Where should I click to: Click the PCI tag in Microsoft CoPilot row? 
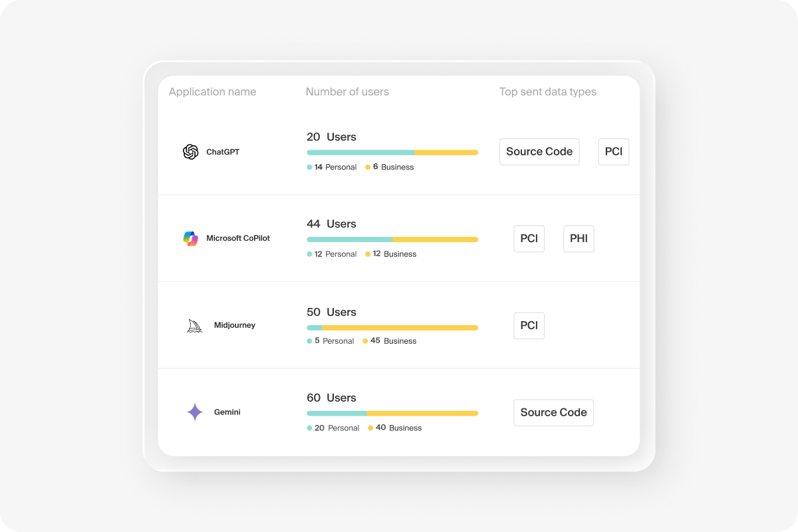click(x=529, y=239)
